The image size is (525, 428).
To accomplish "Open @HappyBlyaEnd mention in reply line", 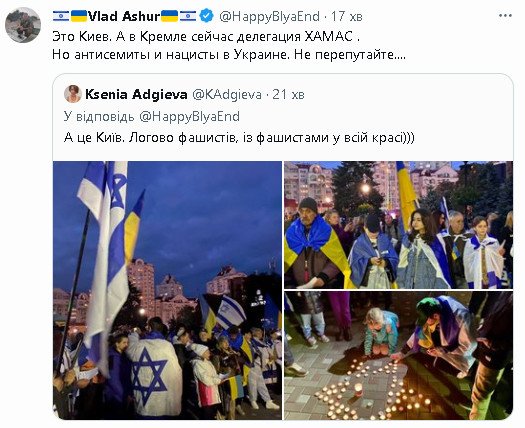I will tap(189, 117).
